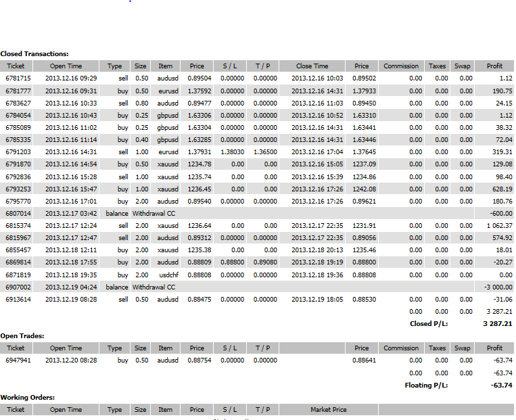
Task: Click Floating P/L label
Action: 426,385
